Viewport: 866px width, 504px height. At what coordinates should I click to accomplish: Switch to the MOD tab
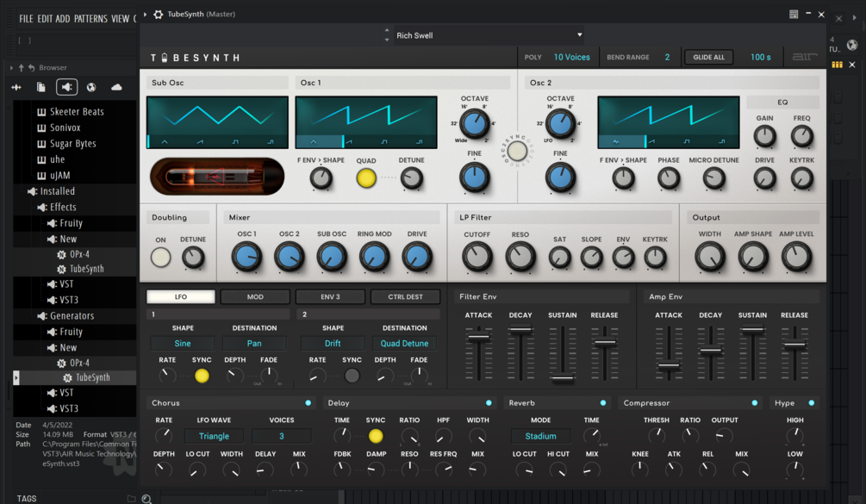255,297
